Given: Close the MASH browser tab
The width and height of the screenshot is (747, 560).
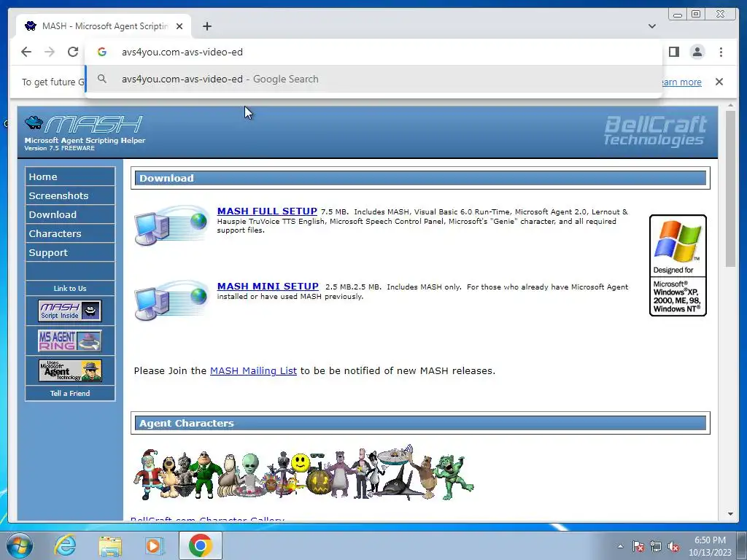Looking at the screenshot, I should [179, 26].
